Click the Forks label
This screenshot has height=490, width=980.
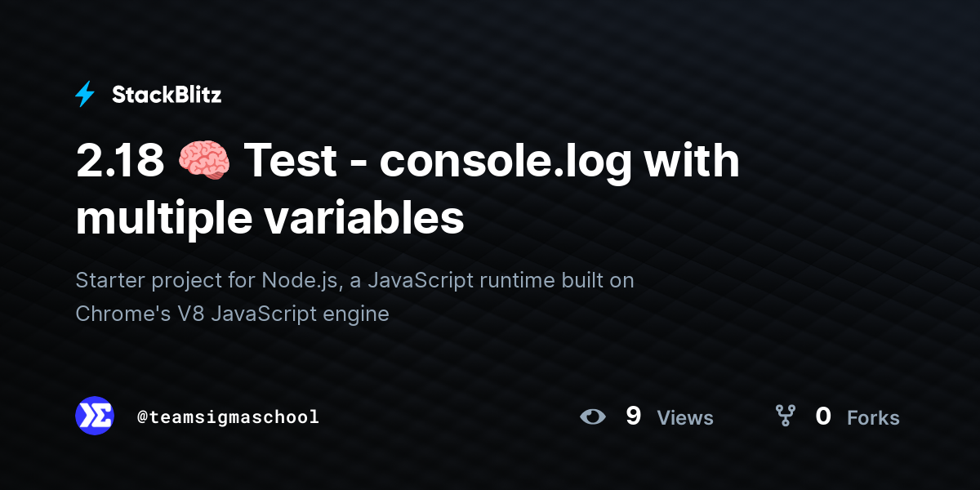click(x=873, y=418)
